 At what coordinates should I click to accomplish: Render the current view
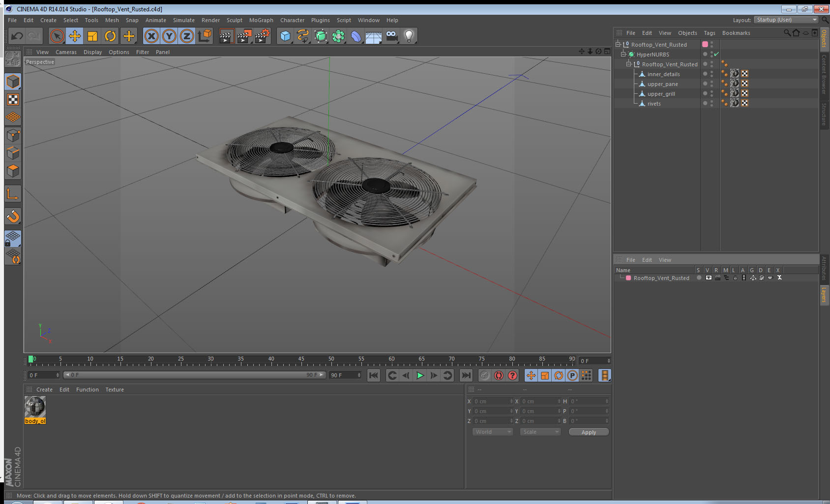[226, 36]
